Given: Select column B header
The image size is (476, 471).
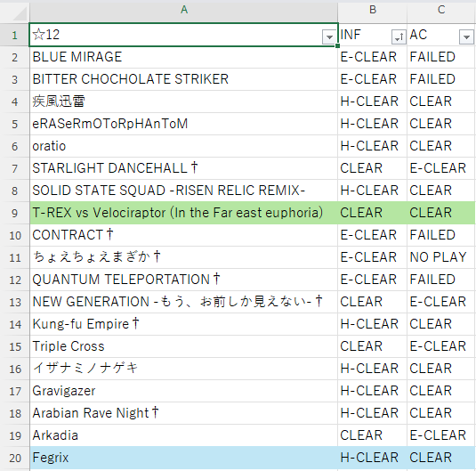Looking at the screenshot, I should [373, 10].
